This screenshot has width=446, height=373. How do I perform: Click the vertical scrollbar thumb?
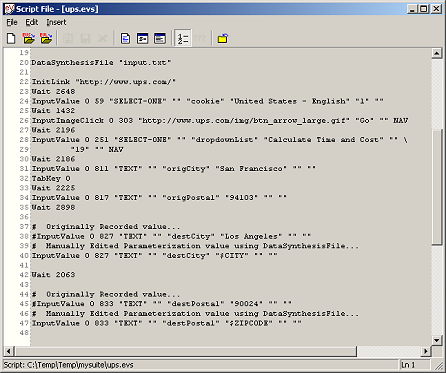437,187
